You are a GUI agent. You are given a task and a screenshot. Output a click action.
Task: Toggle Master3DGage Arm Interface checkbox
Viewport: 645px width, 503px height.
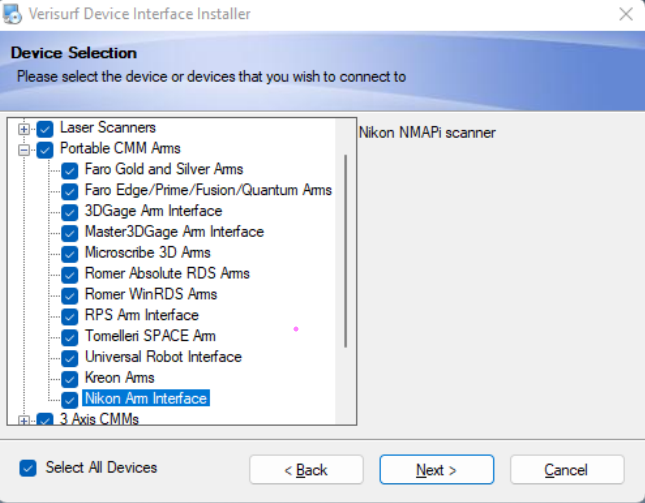click(70, 233)
